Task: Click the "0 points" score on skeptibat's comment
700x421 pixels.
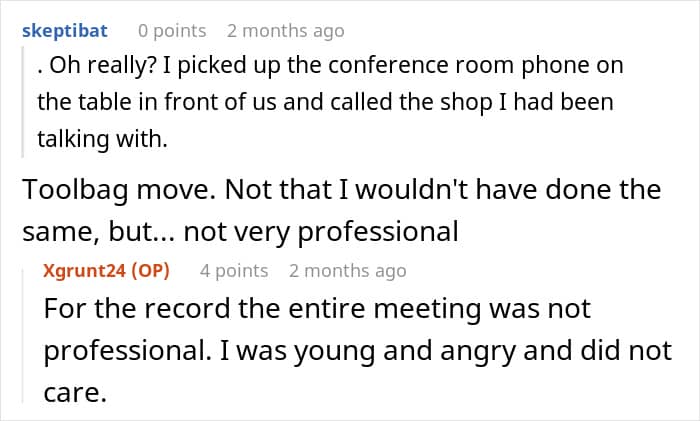Action: point(172,31)
